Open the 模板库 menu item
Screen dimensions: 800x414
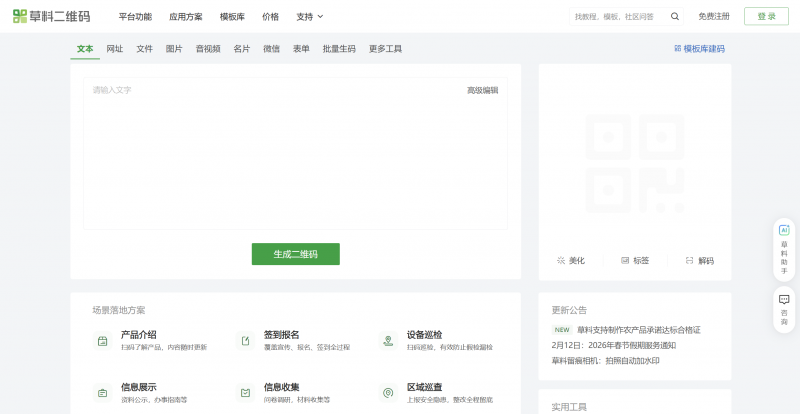click(x=232, y=16)
